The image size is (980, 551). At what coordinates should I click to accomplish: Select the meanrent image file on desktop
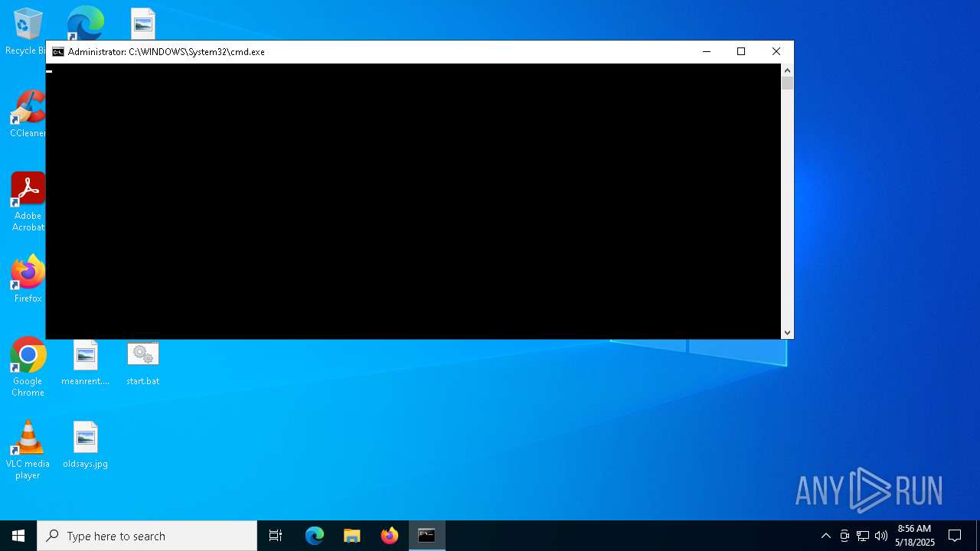pyautogui.click(x=85, y=362)
